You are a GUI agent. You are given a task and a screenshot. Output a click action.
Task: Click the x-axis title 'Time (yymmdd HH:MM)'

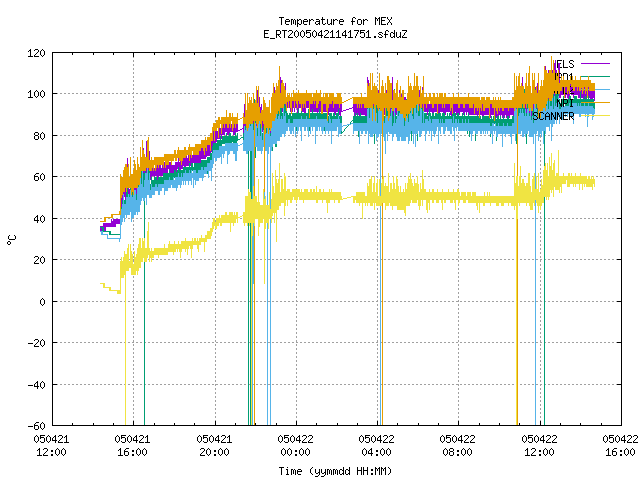coord(336,471)
